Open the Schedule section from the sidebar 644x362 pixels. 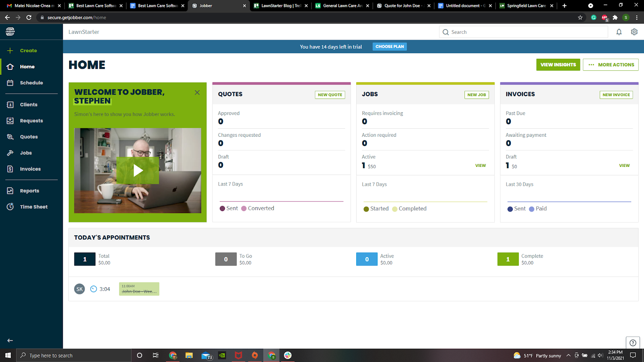tap(31, 82)
